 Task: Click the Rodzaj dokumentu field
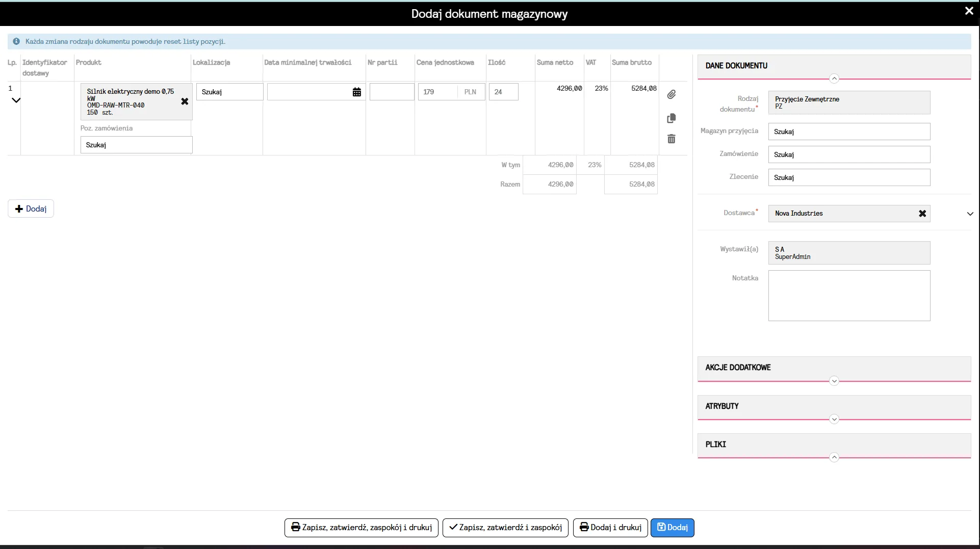849,102
